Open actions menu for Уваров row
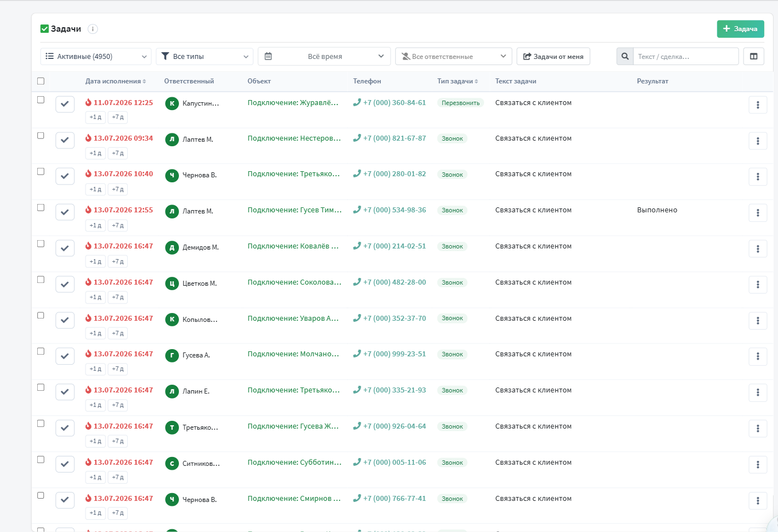 point(758,320)
